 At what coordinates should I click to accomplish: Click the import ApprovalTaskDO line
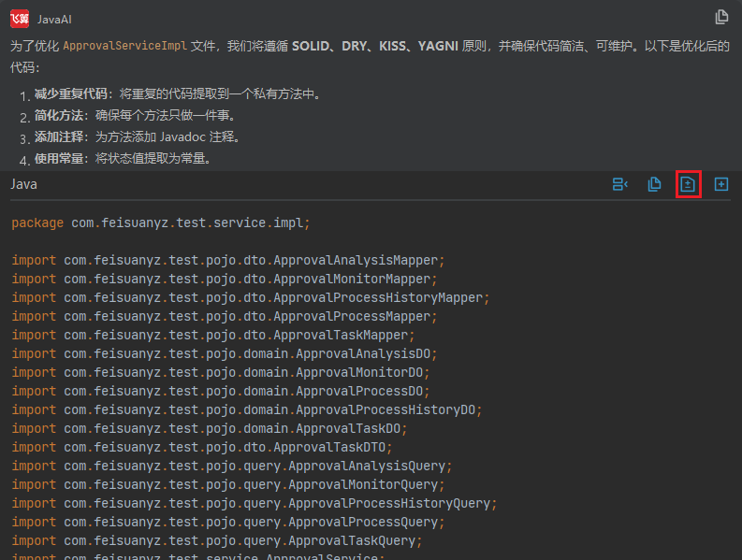pyautogui.click(x=210, y=428)
